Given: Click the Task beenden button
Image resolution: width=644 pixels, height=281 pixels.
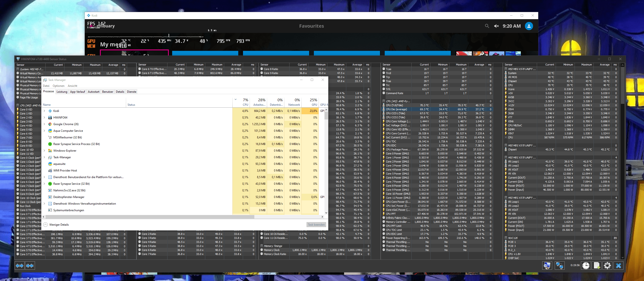Looking at the screenshot, I should [x=316, y=225].
